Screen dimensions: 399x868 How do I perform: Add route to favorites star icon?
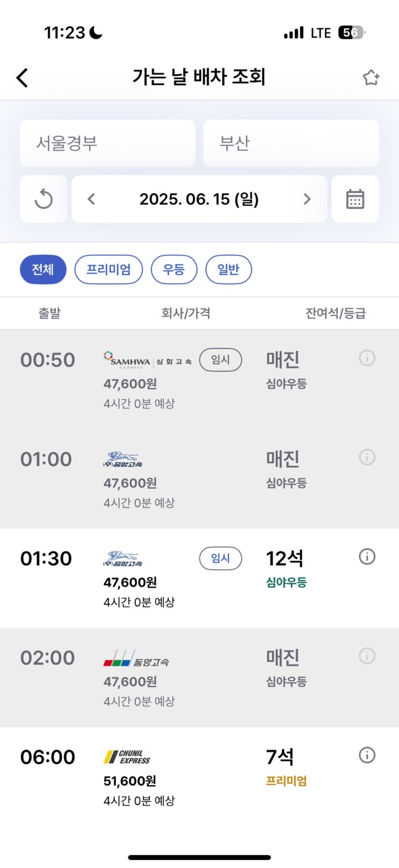[371, 78]
